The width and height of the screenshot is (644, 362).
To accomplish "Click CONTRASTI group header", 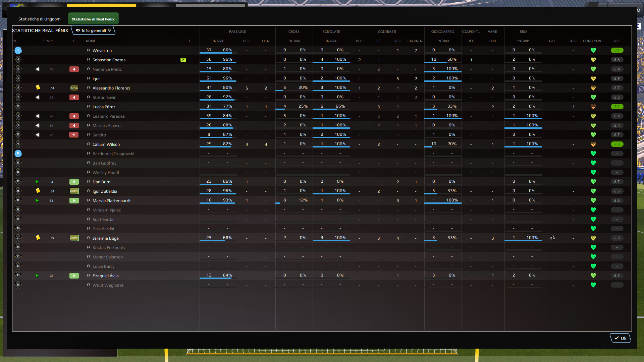I will (387, 32).
